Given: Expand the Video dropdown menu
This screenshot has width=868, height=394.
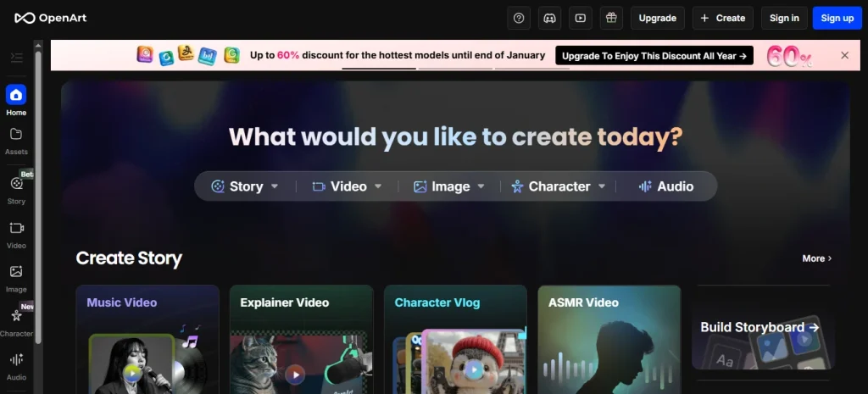Looking at the screenshot, I should (348, 186).
